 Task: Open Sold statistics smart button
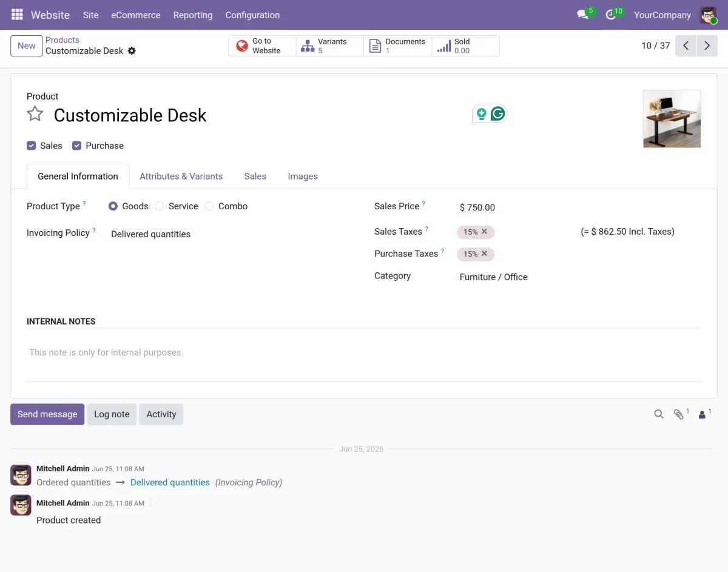(x=465, y=46)
